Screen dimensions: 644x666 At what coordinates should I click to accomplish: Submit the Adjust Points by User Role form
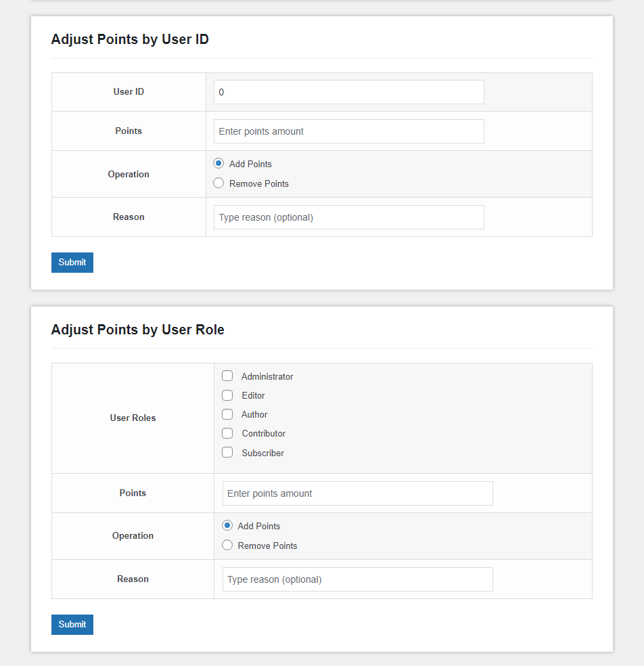[72, 625]
